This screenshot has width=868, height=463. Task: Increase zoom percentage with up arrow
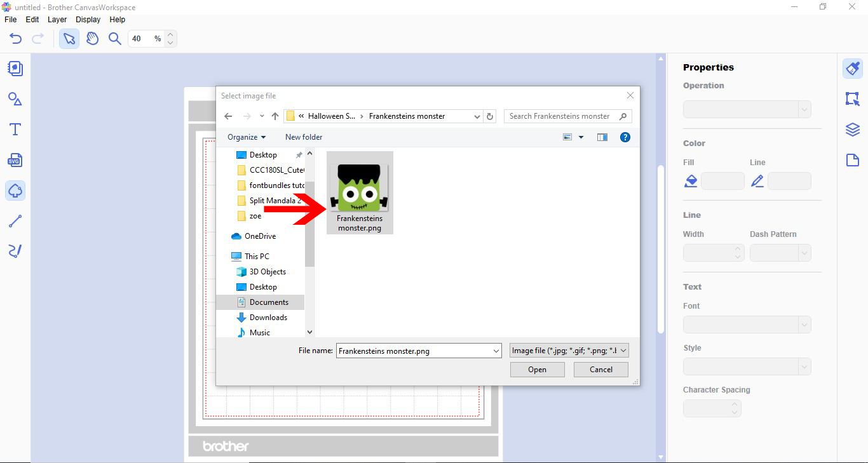pos(170,34)
